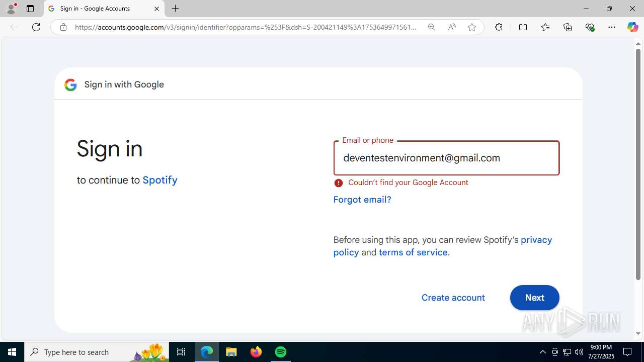The width and height of the screenshot is (644, 362).
Task: Click the taskbar search box
Action: pos(97,352)
